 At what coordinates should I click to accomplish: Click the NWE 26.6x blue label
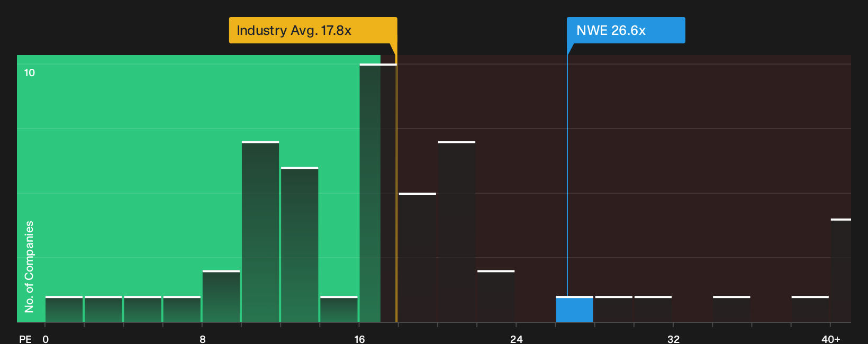tap(626, 30)
